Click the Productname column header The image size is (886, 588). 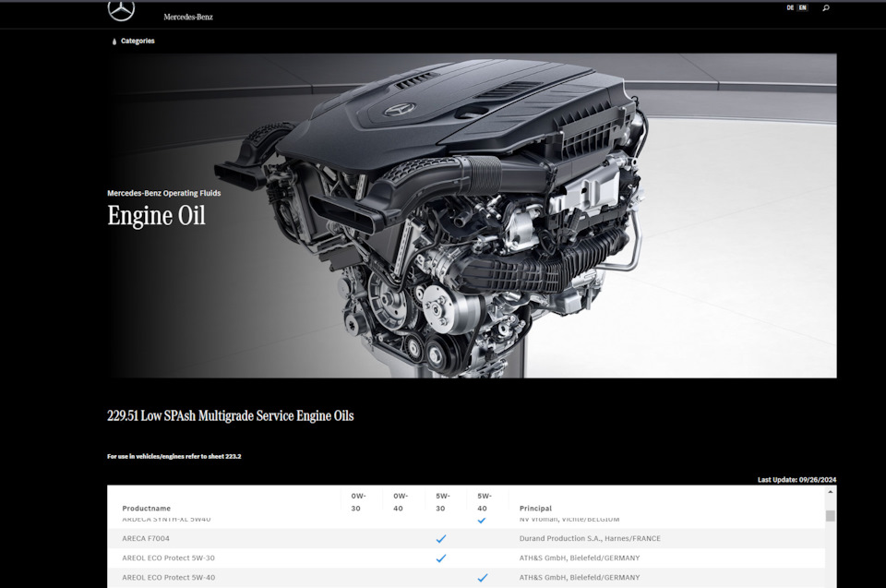pos(146,509)
